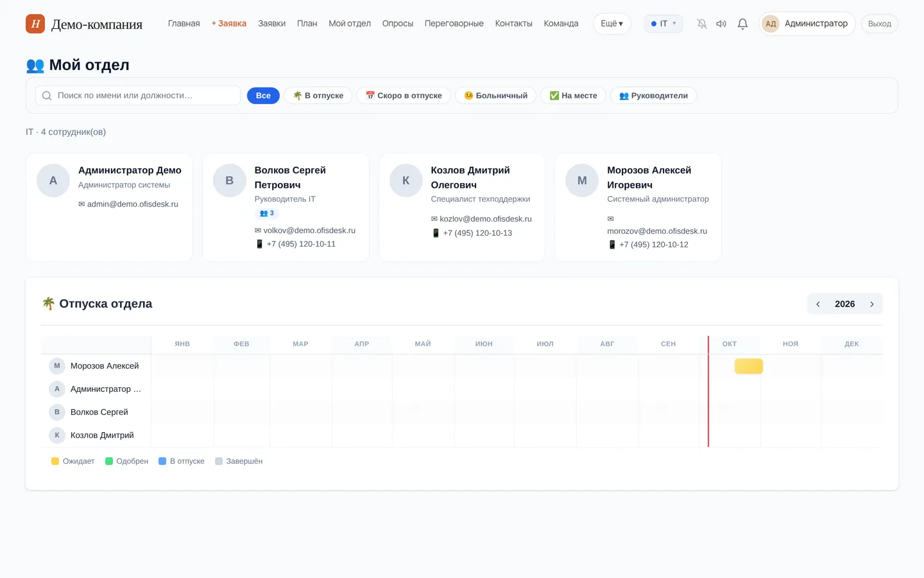
Task: Focus the search by name or position field
Action: [138, 96]
